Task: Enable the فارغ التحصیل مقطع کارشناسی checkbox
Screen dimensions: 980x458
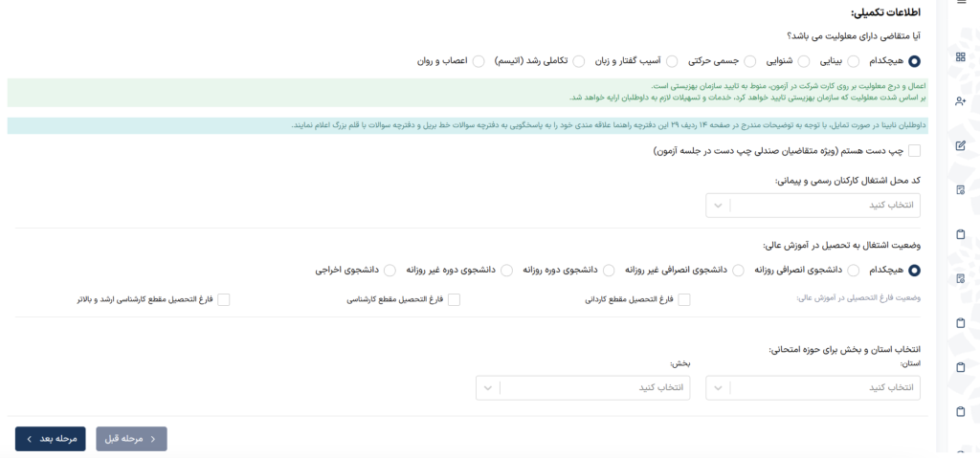Action: tap(455, 299)
